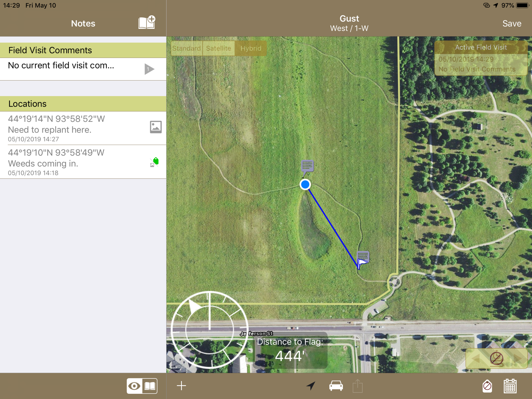Switch to the book notes mode toggle

150,386
